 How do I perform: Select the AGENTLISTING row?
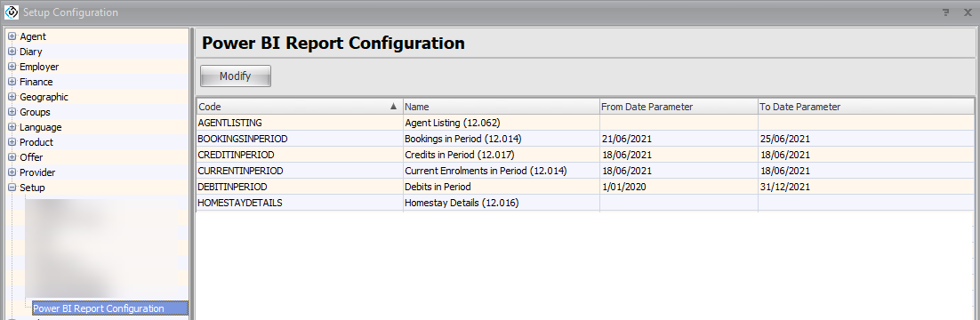pyautogui.click(x=585, y=123)
